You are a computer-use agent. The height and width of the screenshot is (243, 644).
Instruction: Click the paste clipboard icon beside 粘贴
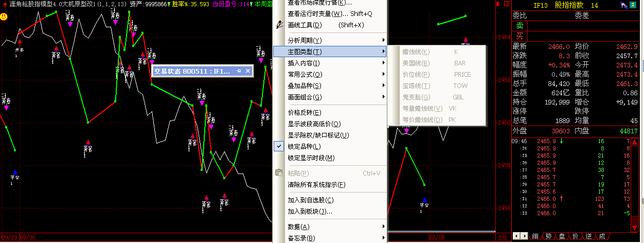[279, 173]
